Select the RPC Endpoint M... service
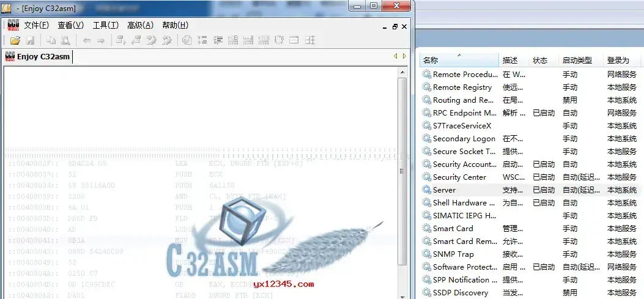644x299 pixels. coord(465,113)
